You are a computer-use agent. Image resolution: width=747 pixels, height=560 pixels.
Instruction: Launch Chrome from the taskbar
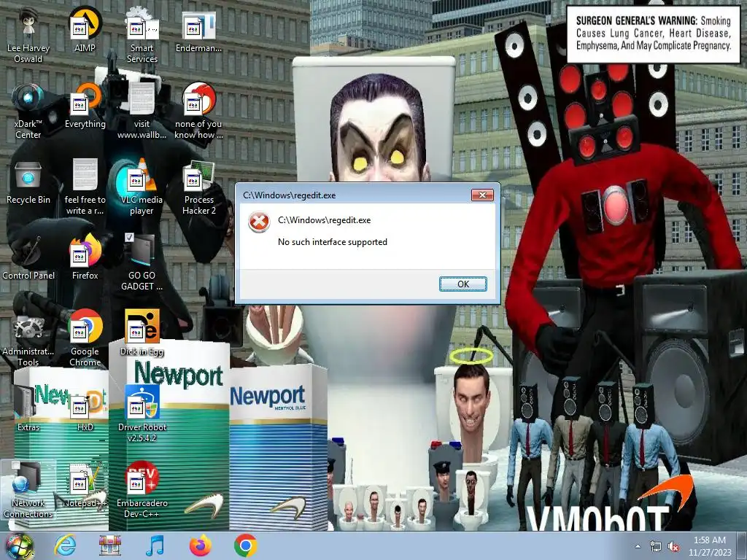pos(245,545)
